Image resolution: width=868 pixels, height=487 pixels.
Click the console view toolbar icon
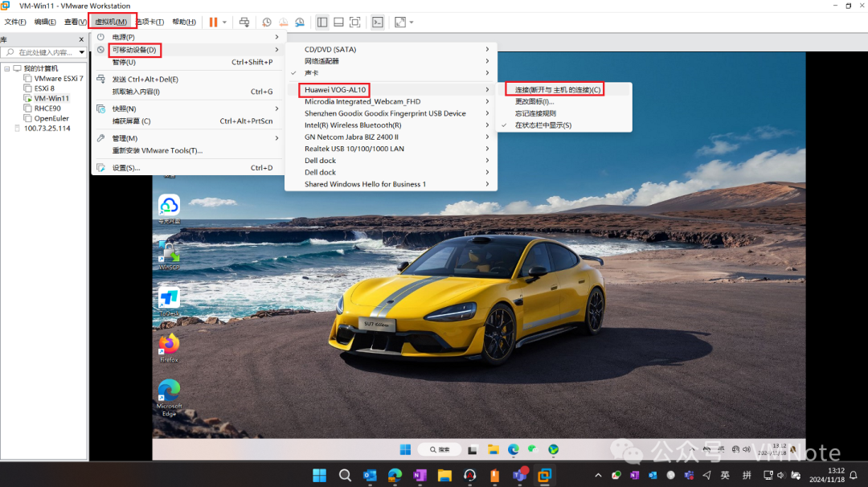click(x=378, y=23)
